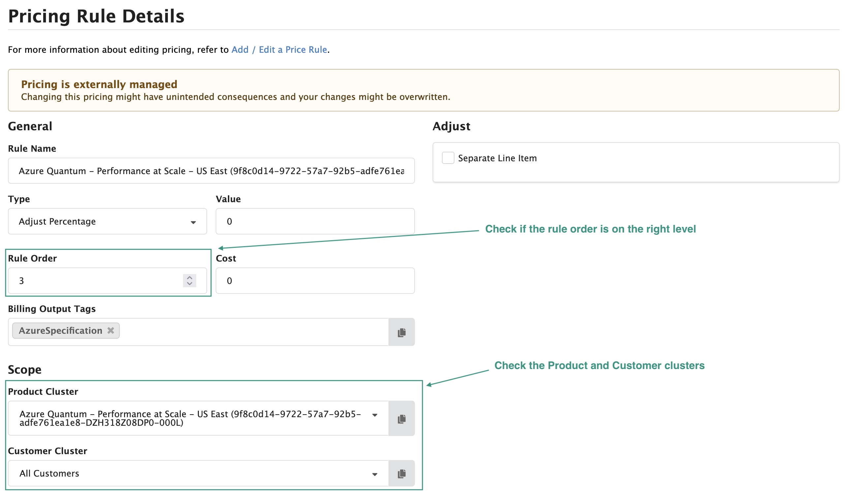Copy the Customer Cluster value

point(402,473)
